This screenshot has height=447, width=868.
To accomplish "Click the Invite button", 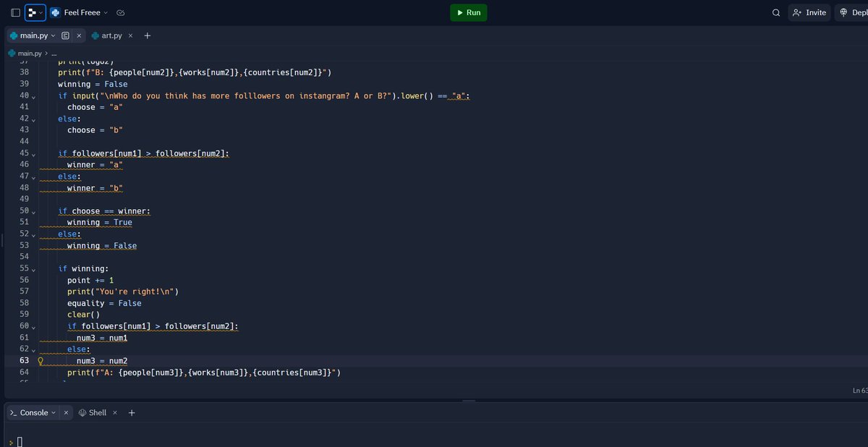I will click(809, 12).
